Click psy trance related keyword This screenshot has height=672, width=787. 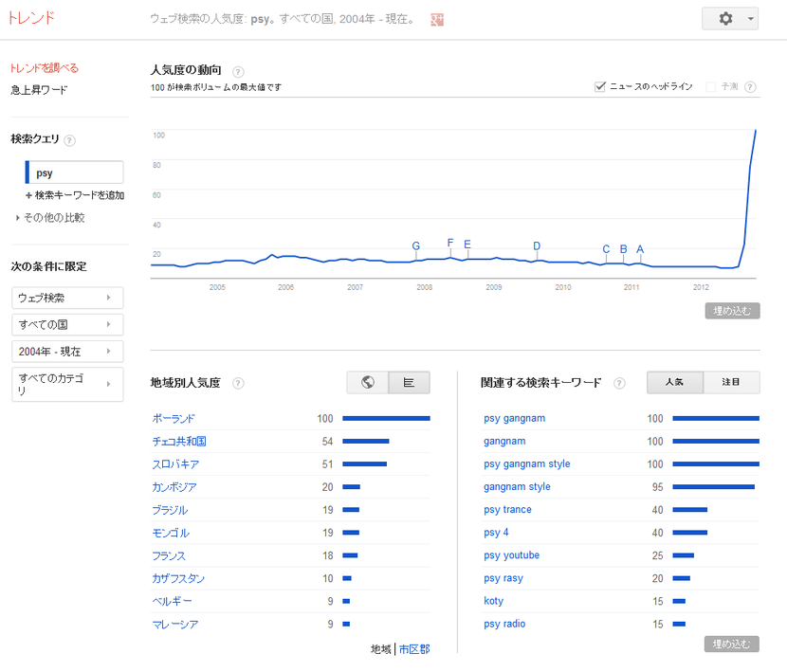(507, 509)
